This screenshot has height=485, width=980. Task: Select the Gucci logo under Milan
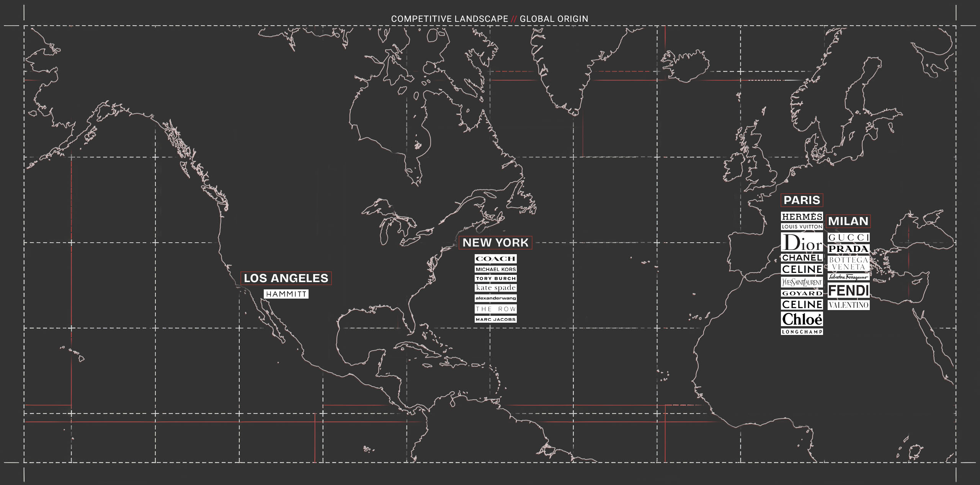848,237
